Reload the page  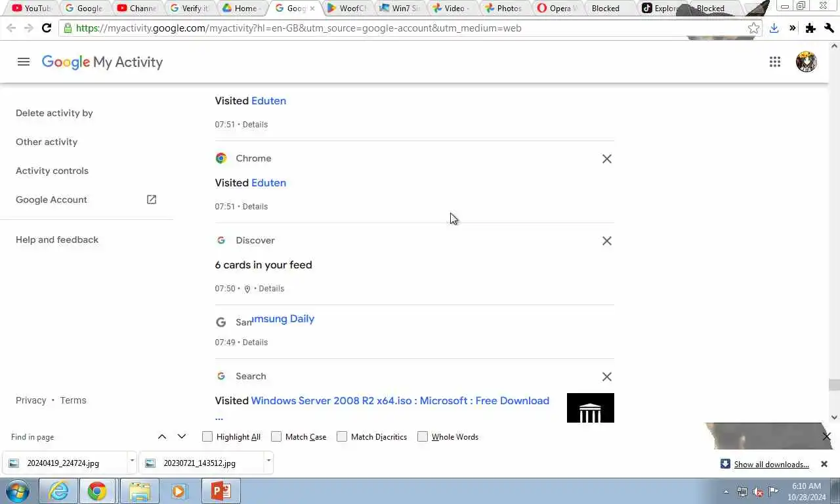coord(46,28)
